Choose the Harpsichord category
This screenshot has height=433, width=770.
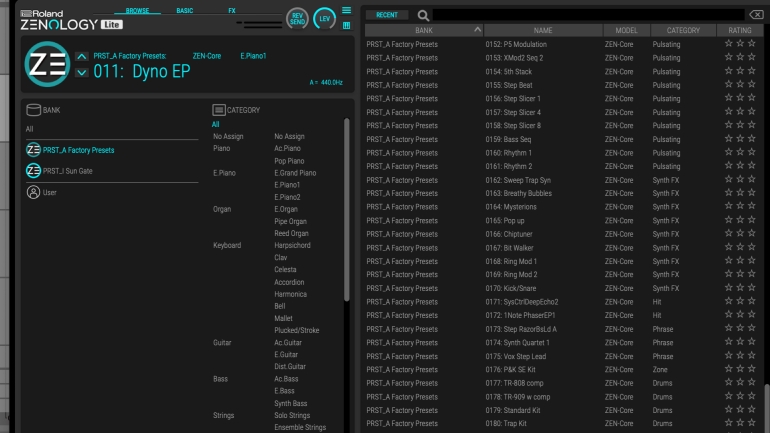tap(292, 245)
